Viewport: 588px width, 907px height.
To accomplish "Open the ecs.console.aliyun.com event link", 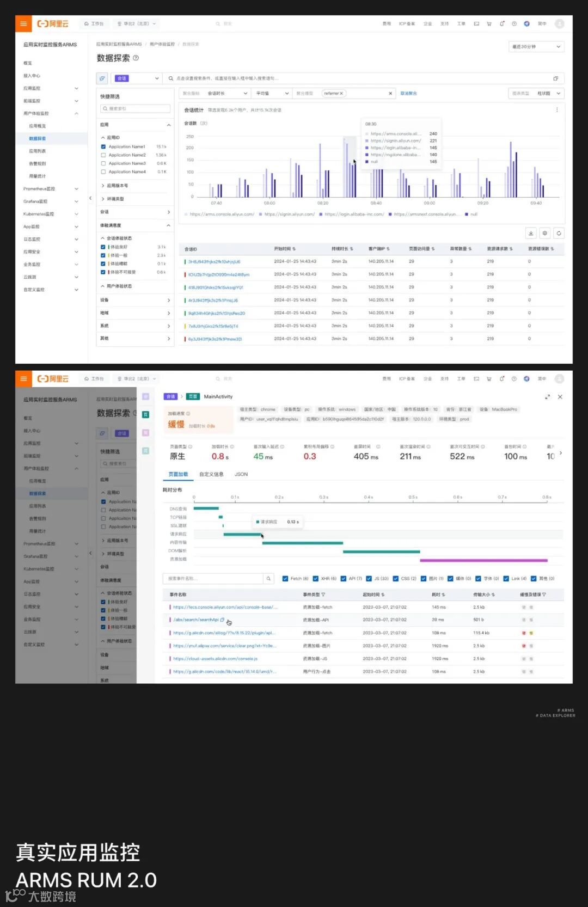I will coord(225,607).
